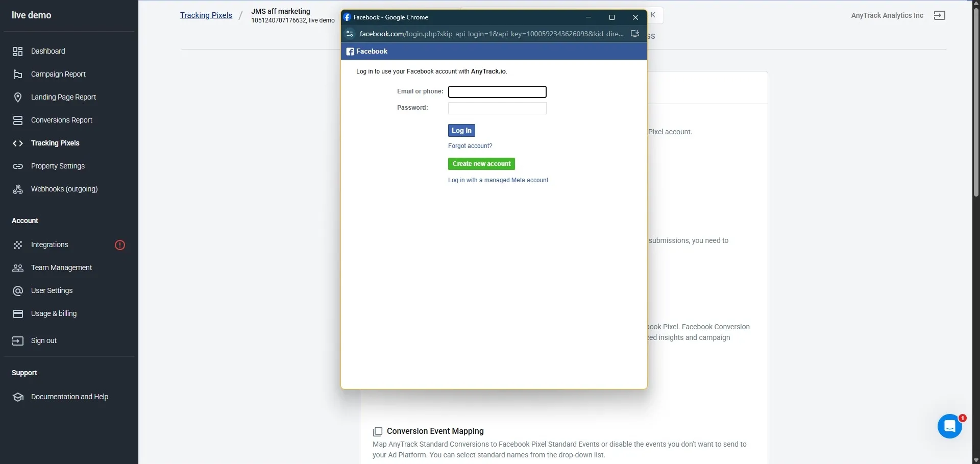Click the Property Settings link icon

point(18,166)
